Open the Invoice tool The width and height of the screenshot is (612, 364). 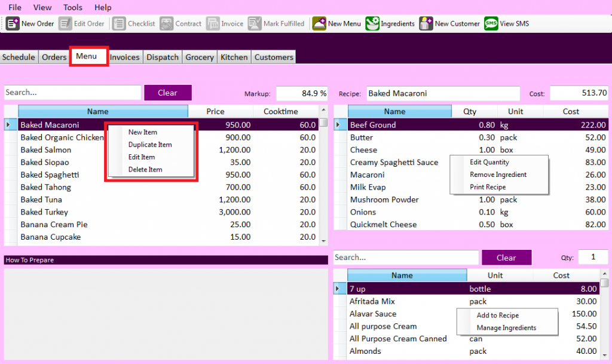tap(226, 23)
